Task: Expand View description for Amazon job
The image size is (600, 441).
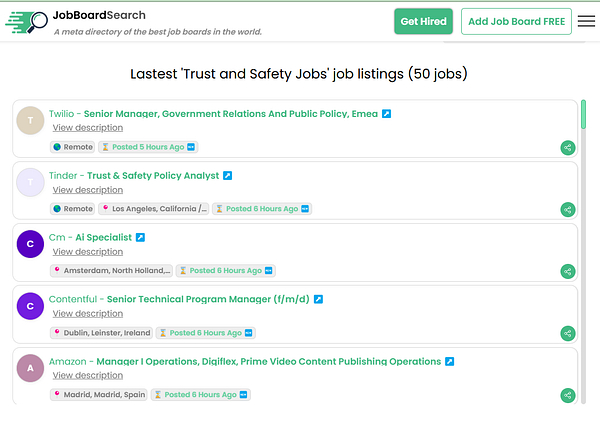Action: tap(88, 376)
